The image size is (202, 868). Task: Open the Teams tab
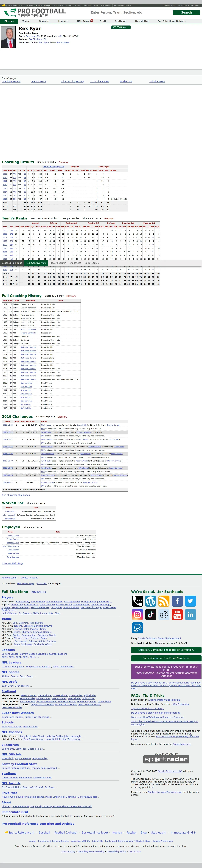26,21
